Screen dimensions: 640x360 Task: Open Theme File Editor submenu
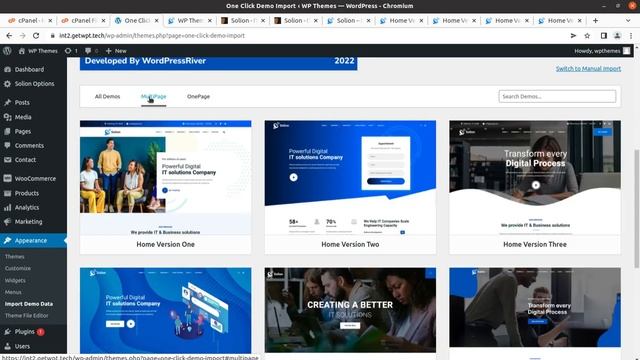coord(27,316)
